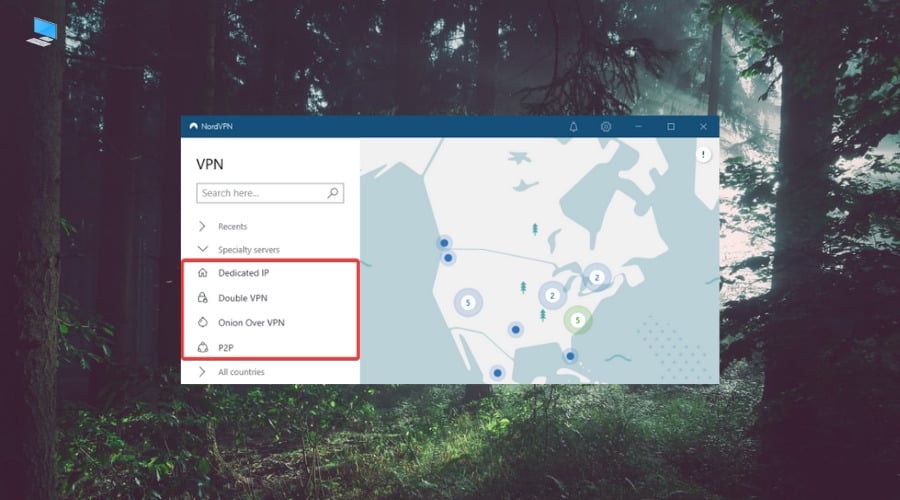
Task: Click the NordVPN logo in title bar
Action: coord(193,126)
